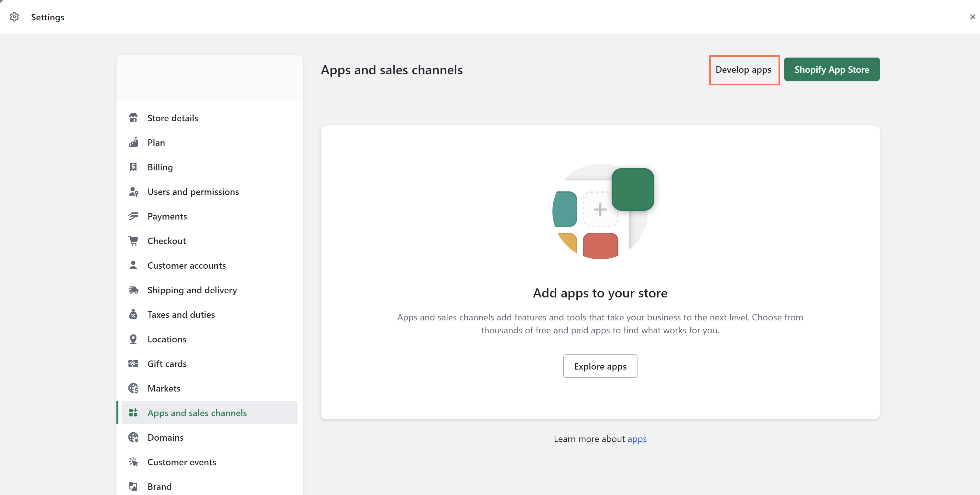
Task: Go to Customer events
Action: coord(210,462)
